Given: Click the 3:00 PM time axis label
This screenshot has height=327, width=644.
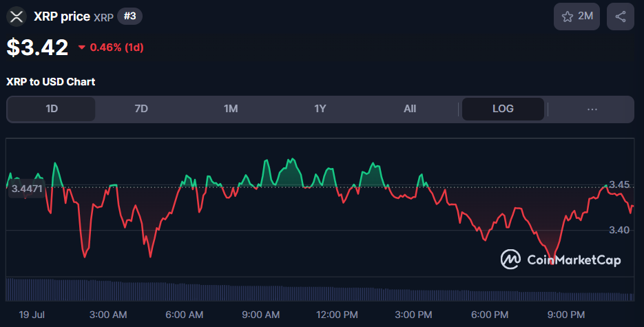Looking at the screenshot, I should (x=413, y=315).
